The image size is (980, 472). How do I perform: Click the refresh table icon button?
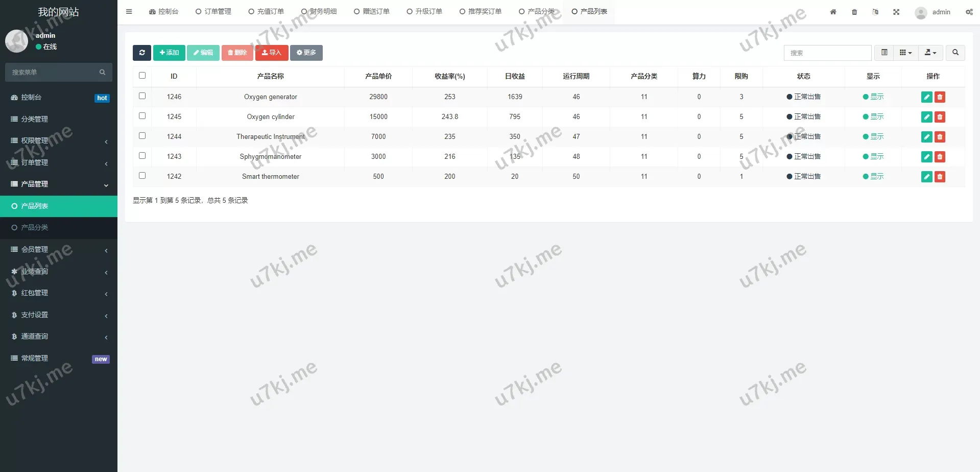point(142,53)
